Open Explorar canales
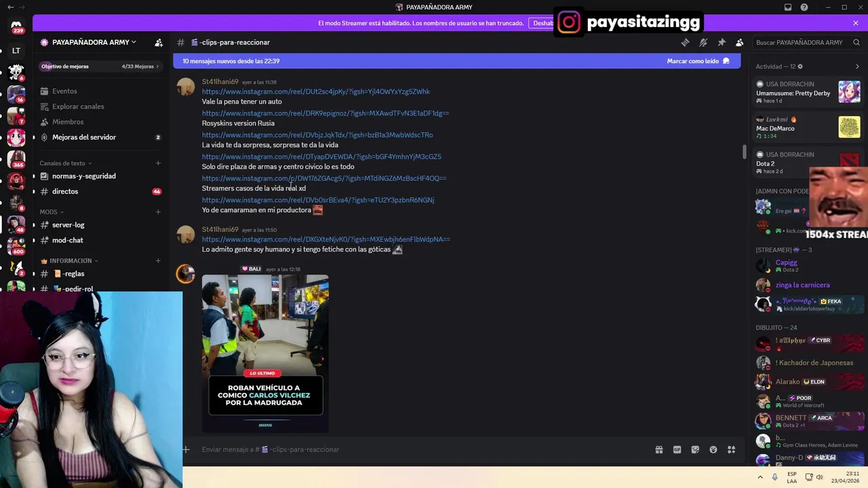Image resolution: width=868 pixels, height=488 pixels. [78, 106]
